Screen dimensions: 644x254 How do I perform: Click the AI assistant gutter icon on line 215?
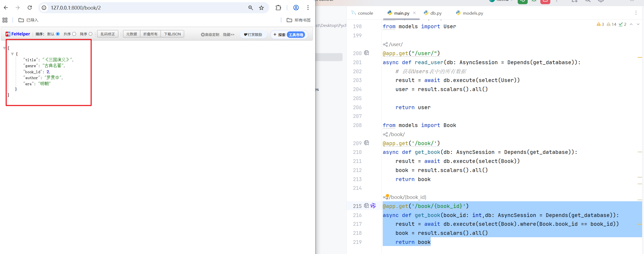373,206
